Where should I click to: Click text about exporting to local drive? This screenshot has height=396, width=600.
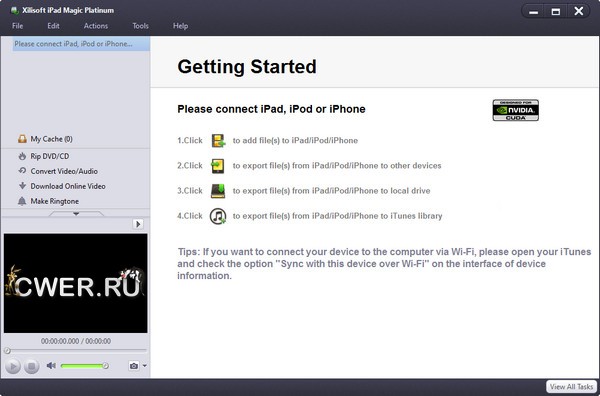(x=331, y=191)
